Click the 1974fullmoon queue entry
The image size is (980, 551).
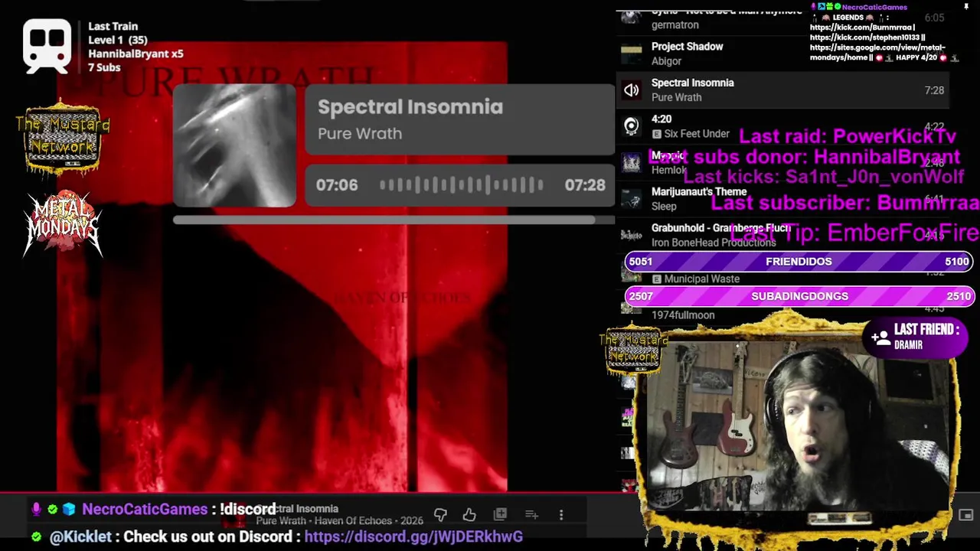(683, 315)
